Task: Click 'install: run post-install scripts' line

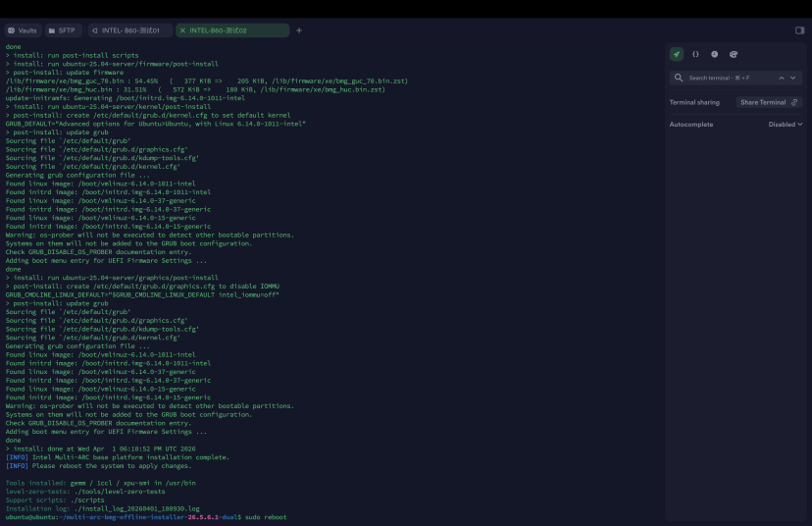Action: click(72, 56)
